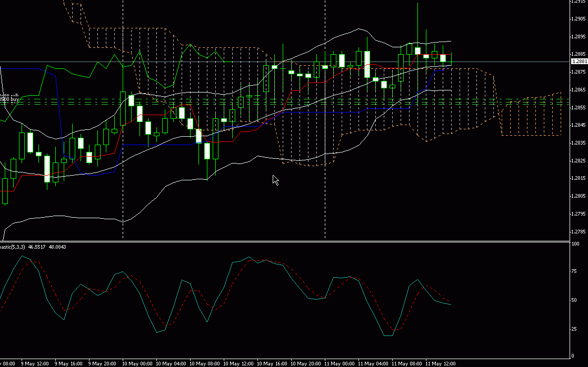Image resolution: width=588 pixels, height=367 pixels.
Task: Click the 9 May 16:00 time label
Action: pyautogui.click(x=69, y=364)
